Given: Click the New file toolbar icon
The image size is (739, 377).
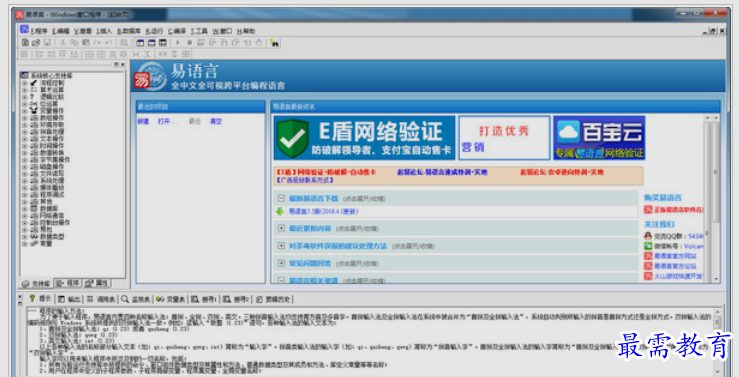Looking at the screenshot, I should 25,42.
